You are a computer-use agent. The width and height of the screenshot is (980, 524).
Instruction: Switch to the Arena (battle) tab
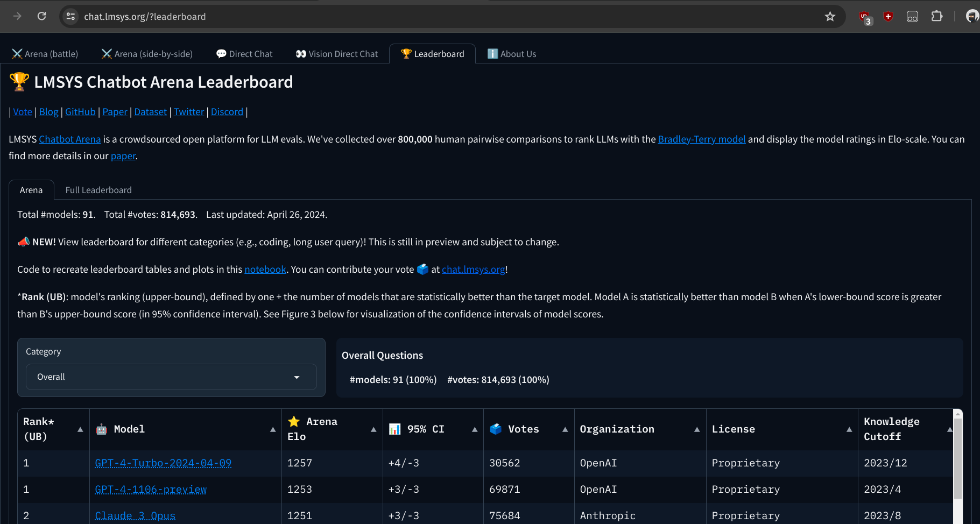coord(45,54)
